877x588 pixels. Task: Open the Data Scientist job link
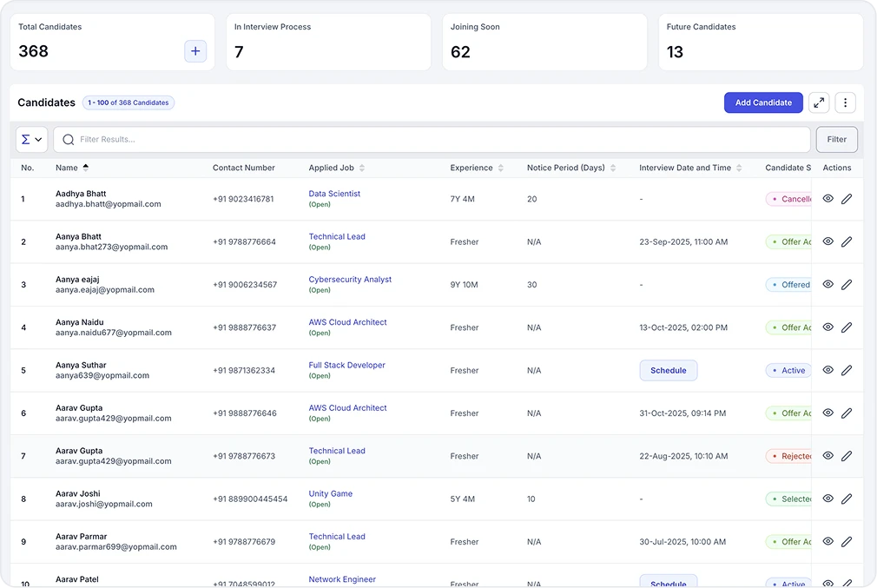tap(334, 194)
